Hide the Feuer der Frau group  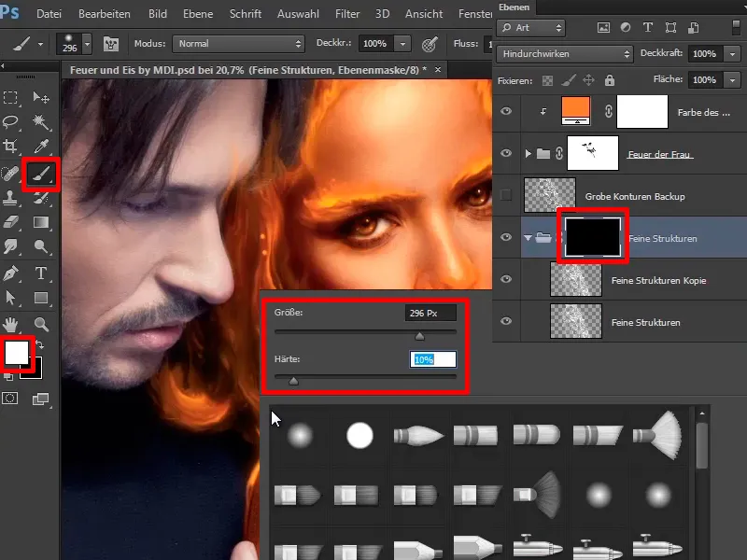click(506, 153)
